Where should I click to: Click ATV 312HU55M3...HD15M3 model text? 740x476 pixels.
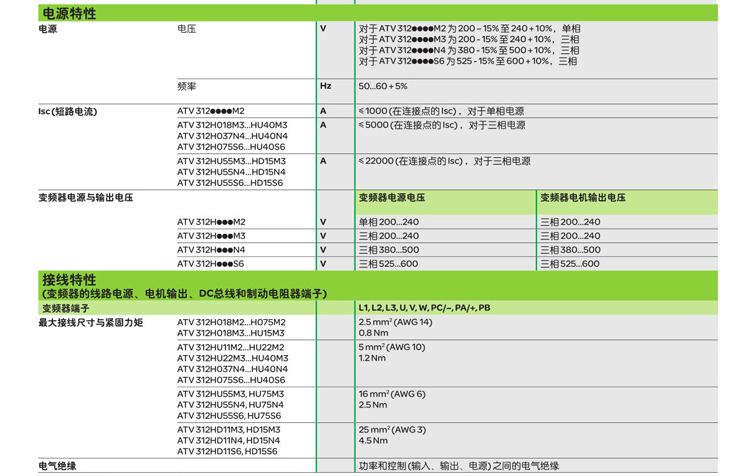232,161
